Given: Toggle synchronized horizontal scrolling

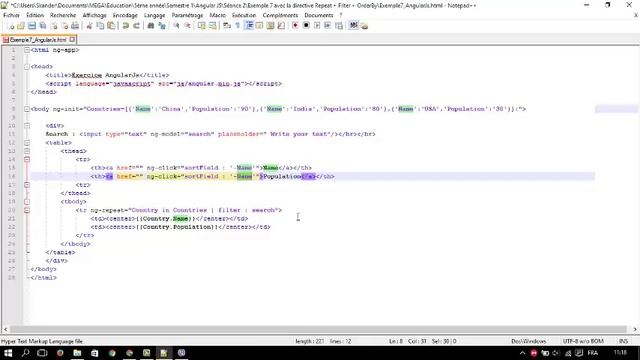Looking at the screenshot, I should pos(213,26).
